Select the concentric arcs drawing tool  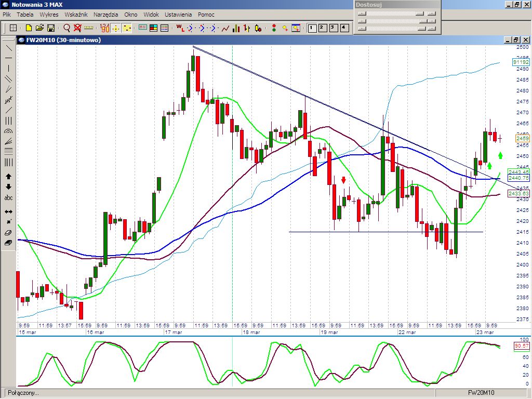(x=8, y=131)
